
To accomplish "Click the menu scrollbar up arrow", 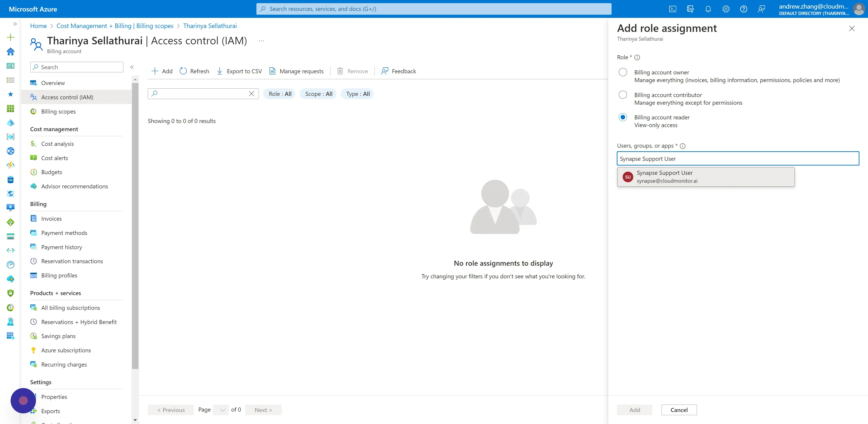I will 135,80.
